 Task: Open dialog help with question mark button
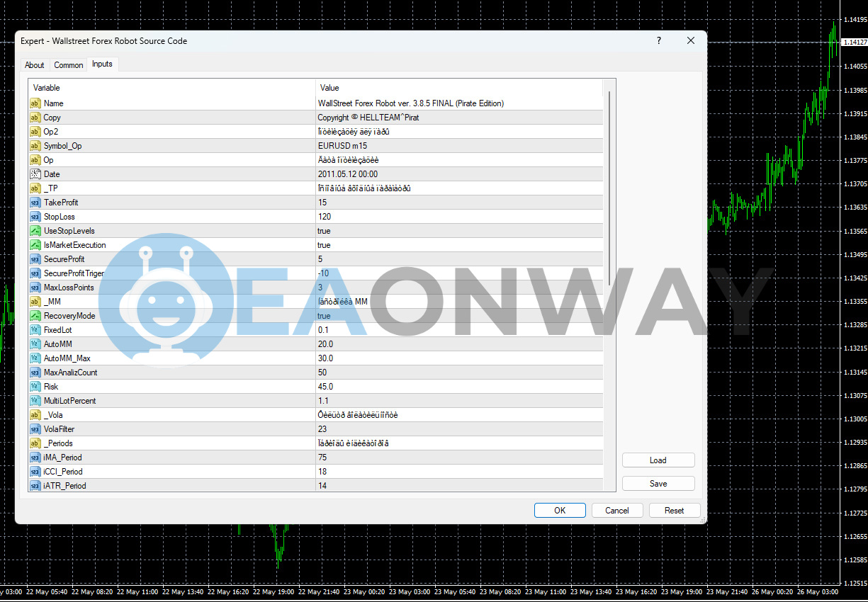[x=658, y=41]
